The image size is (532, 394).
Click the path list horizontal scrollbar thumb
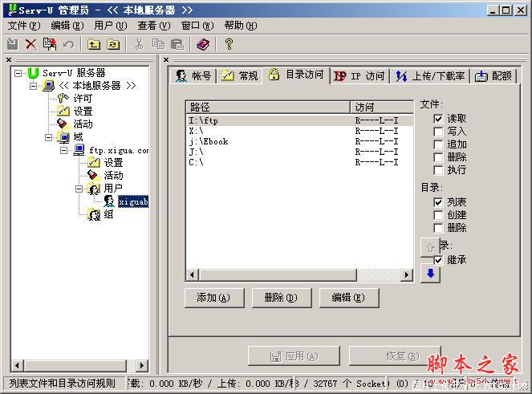278,274
